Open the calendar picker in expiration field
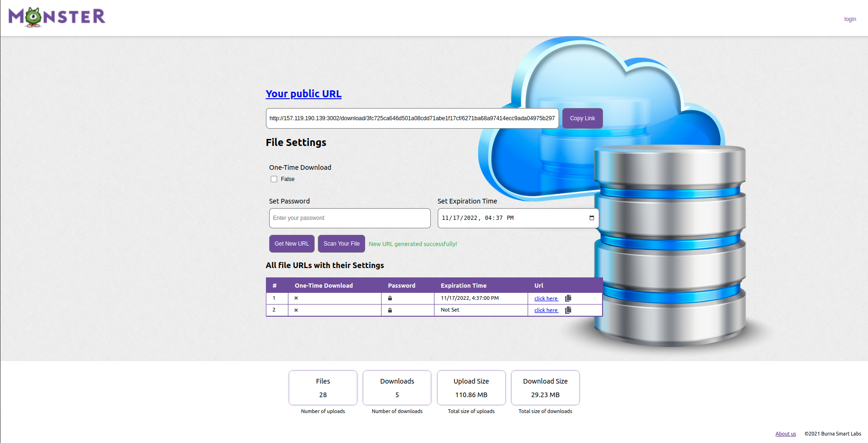Image resolution: width=868 pixels, height=443 pixels. point(591,218)
